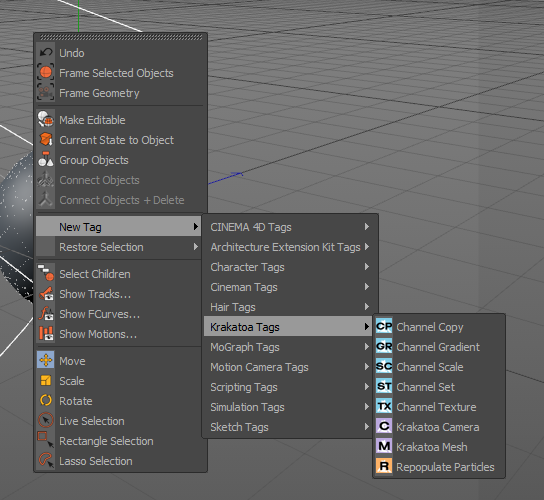Click the Make Editable icon
Viewport: 544px width, 500px height.
point(46,119)
